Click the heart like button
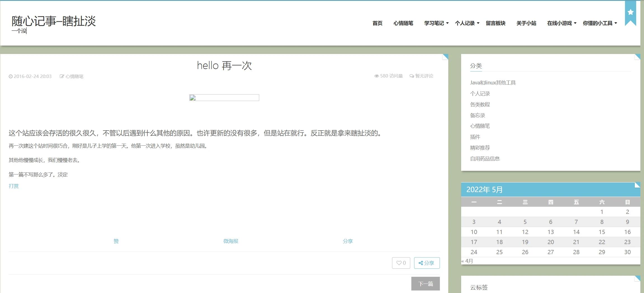Image resolution: width=644 pixels, height=293 pixels. pyautogui.click(x=401, y=263)
